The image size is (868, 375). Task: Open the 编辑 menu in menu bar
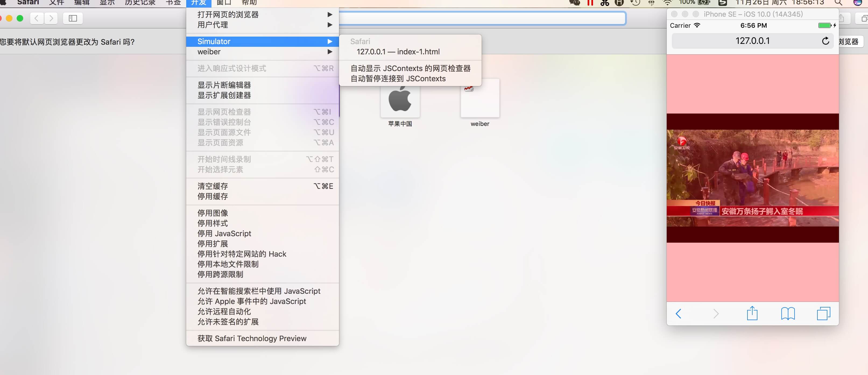tap(82, 3)
